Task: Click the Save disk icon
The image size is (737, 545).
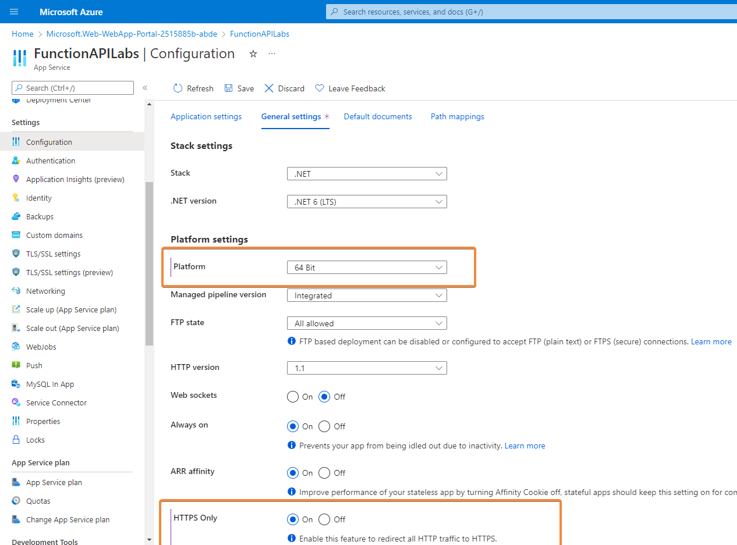Action: pos(229,88)
